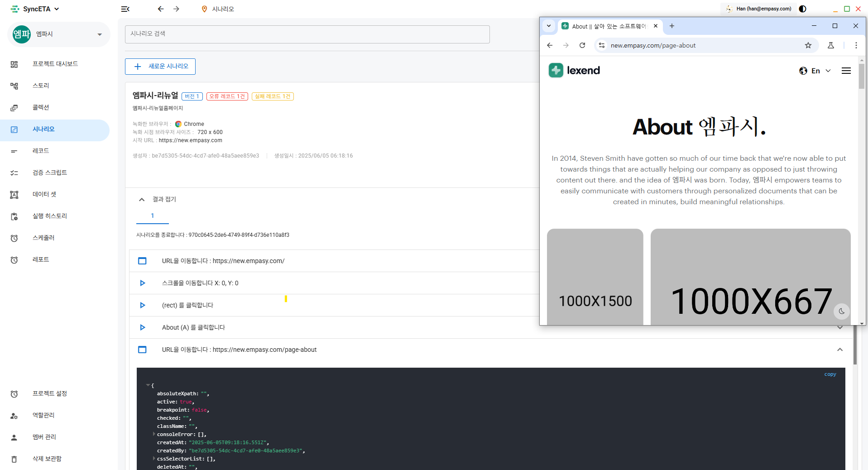Click Chrome forward button
Screen dimensions: 868x470
(566, 45)
